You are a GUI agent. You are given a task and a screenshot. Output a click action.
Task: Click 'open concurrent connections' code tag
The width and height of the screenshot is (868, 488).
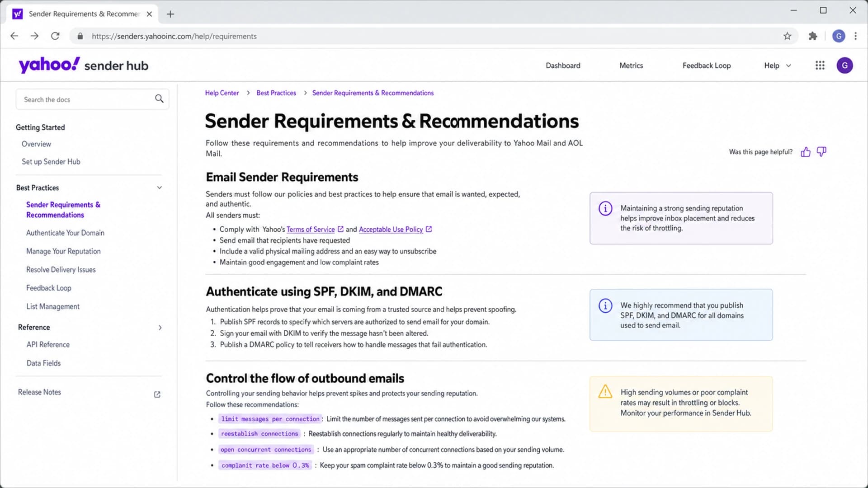pyautogui.click(x=266, y=450)
